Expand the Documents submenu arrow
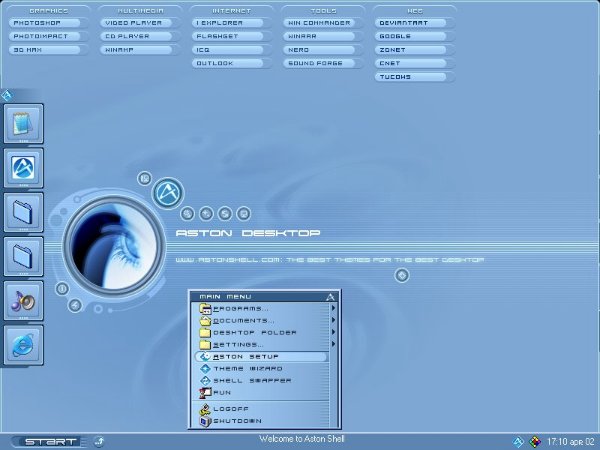This screenshot has width=600, height=450. pyautogui.click(x=333, y=320)
